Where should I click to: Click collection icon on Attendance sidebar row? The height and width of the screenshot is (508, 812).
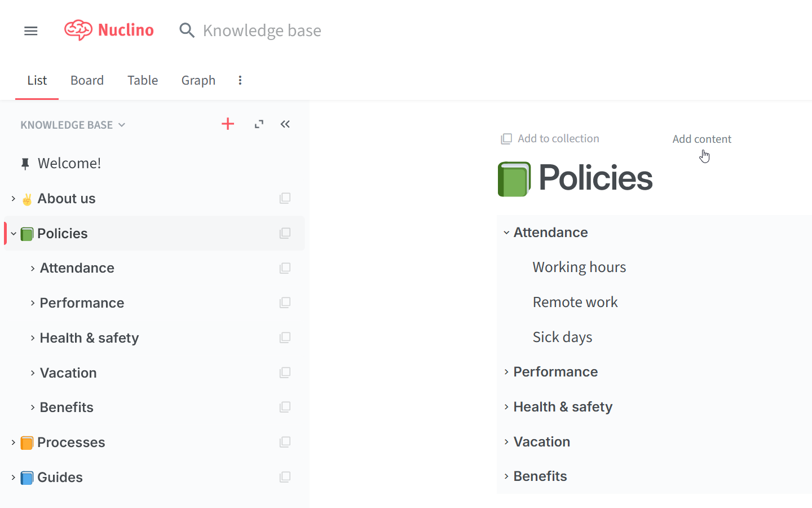click(285, 268)
